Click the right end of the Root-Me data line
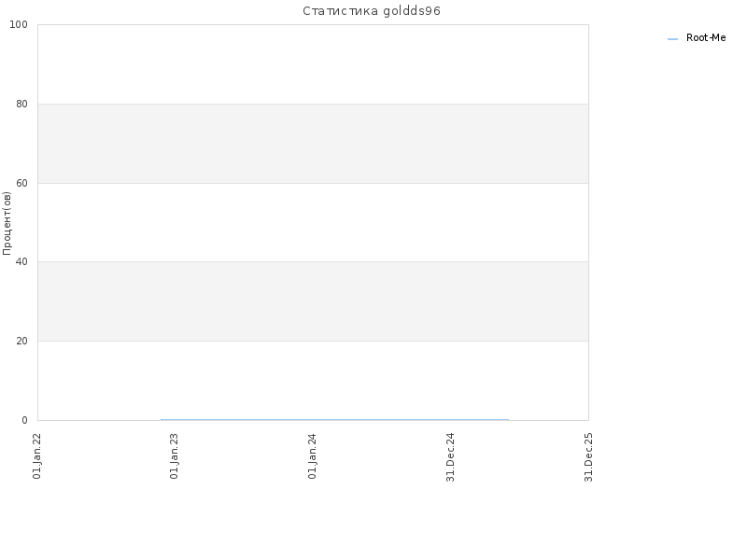The image size is (747, 560). click(508, 419)
